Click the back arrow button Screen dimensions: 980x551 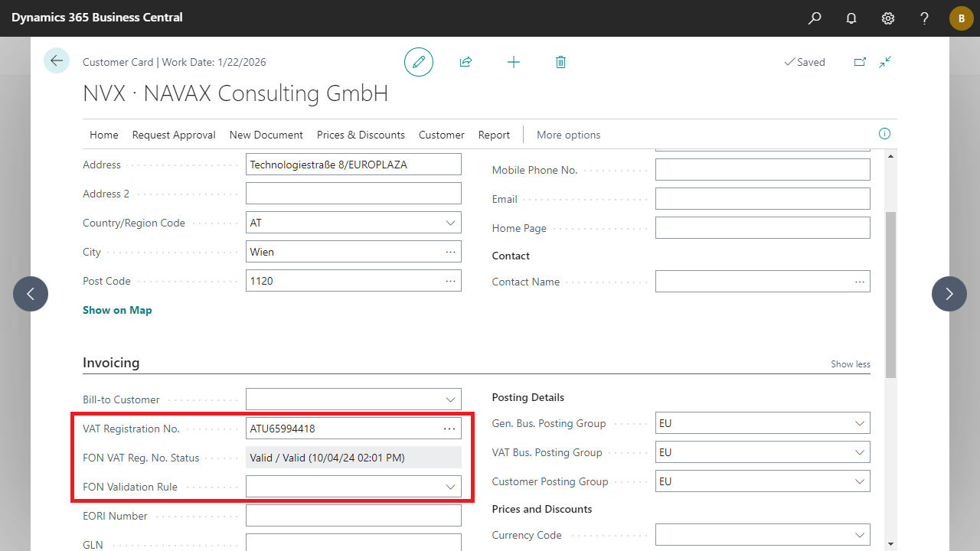[57, 60]
